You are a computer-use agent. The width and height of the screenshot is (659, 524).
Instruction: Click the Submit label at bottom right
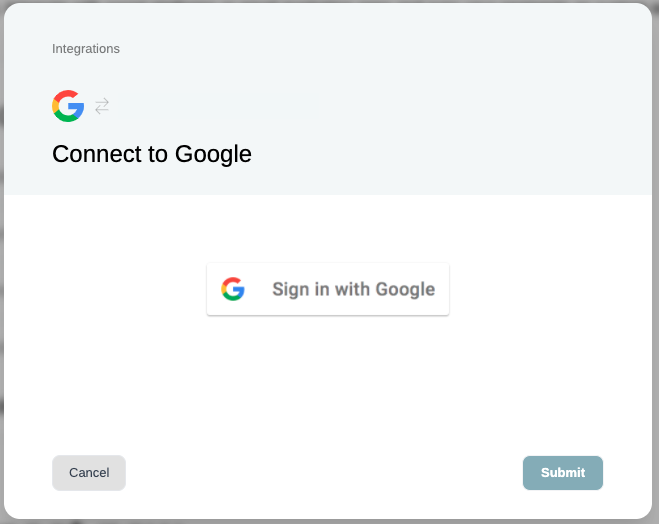563,473
